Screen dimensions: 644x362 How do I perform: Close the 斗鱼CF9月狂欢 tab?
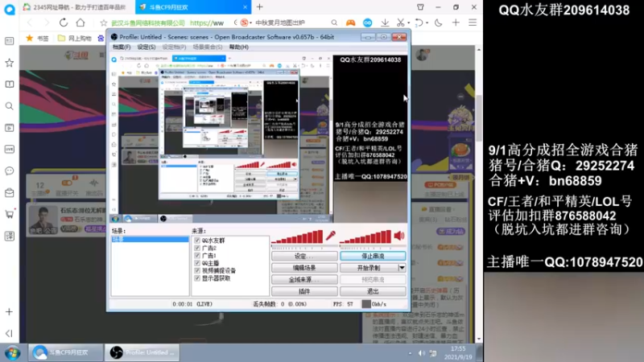[246, 7]
